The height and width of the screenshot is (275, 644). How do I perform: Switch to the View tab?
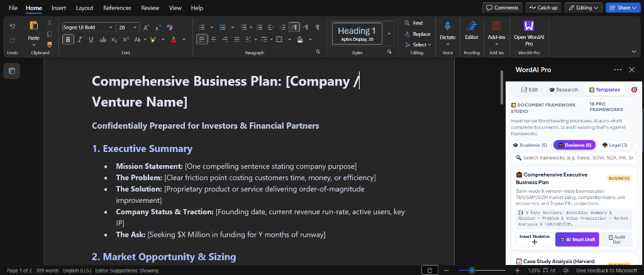(175, 8)
